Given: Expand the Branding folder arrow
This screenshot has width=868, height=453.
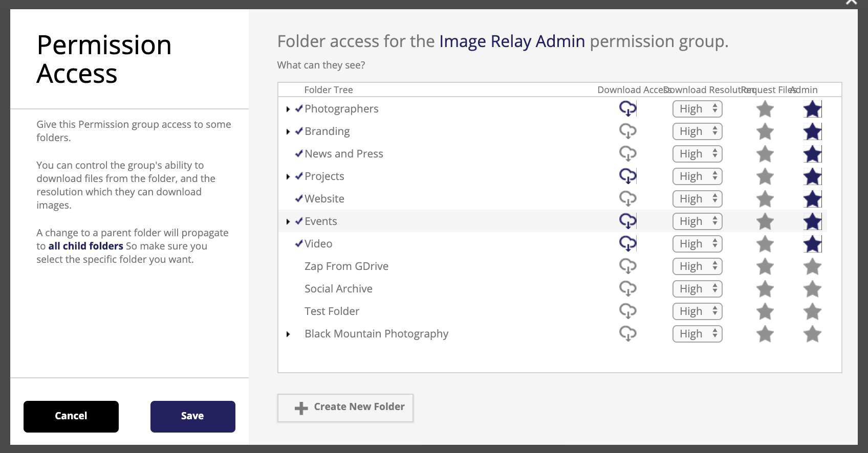Looking at the screenshot, I should (x=288, y=132).
